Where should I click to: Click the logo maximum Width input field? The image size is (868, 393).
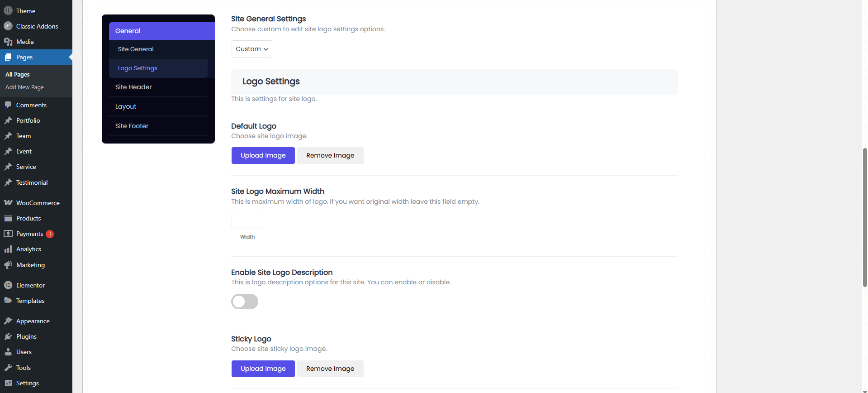tap(247, 221)
